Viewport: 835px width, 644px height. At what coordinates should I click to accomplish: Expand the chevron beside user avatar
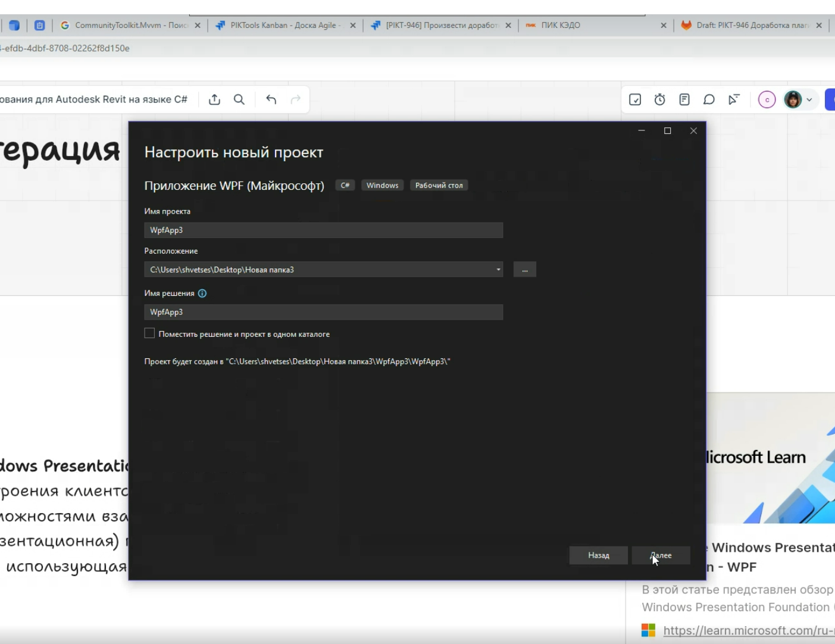click(809, 100)
